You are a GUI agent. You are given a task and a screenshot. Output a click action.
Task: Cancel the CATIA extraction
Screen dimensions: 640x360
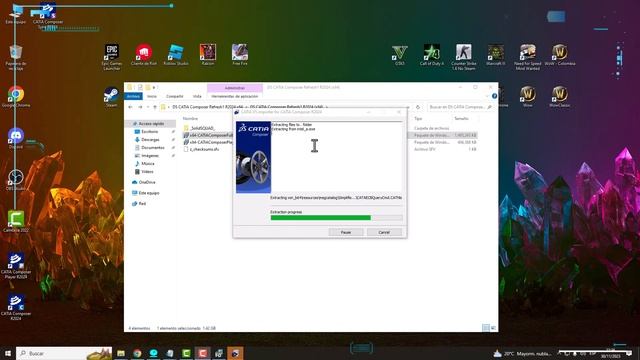(x=384, y=232)
